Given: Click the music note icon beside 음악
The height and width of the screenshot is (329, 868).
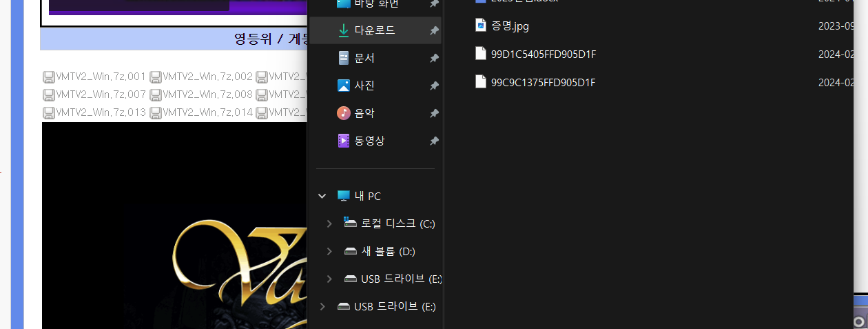Looking at the screenshot, I should pos(343,113).
